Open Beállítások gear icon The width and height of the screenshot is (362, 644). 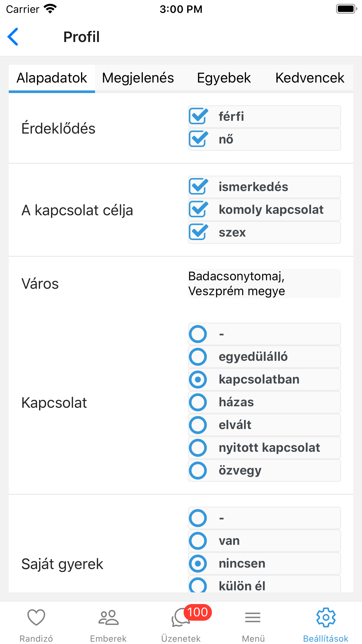(x=326, y=617)
